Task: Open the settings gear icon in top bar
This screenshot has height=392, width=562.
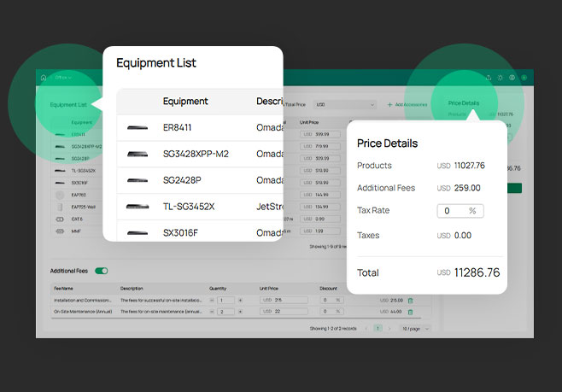Action: tap(500, 78)
